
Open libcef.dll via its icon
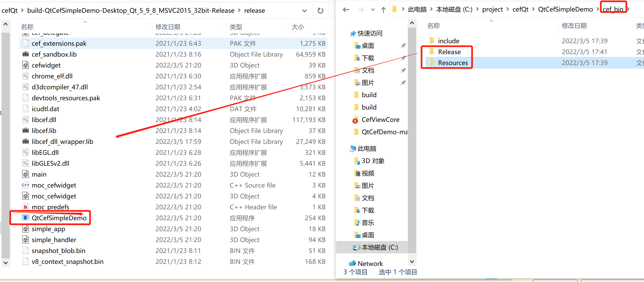tap(25, 120)
